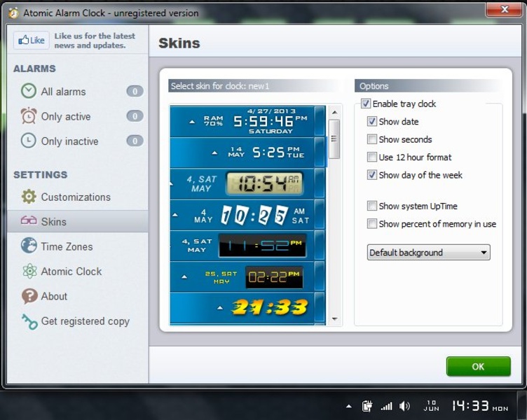The width and height of the screenshot is (527, 420).
Task: Select the 10:54 LCD display skin
Action: click(x=247, y=183)
